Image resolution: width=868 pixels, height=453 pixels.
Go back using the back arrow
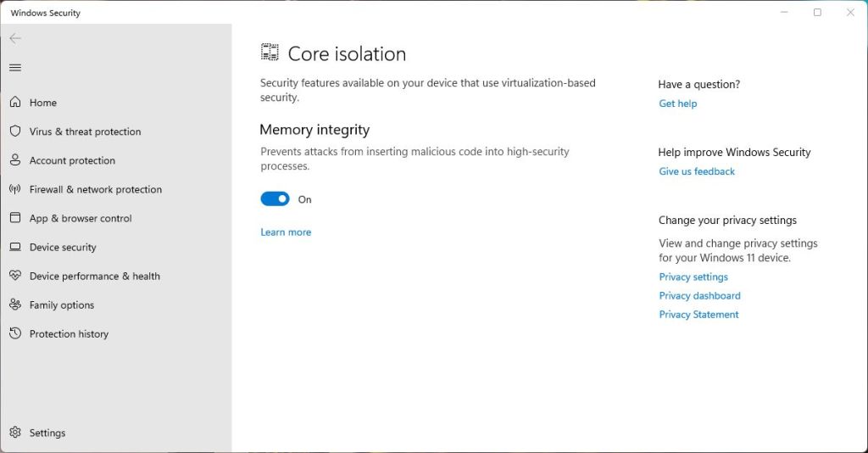15,39
